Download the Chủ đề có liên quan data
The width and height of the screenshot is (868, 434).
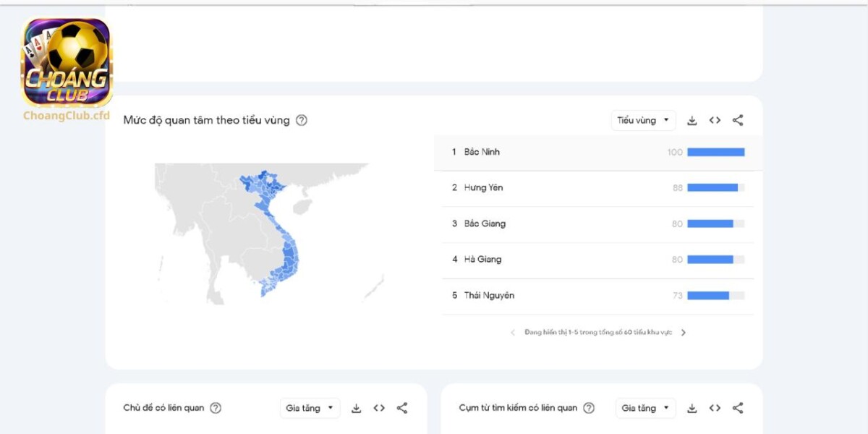coord(356,407)
